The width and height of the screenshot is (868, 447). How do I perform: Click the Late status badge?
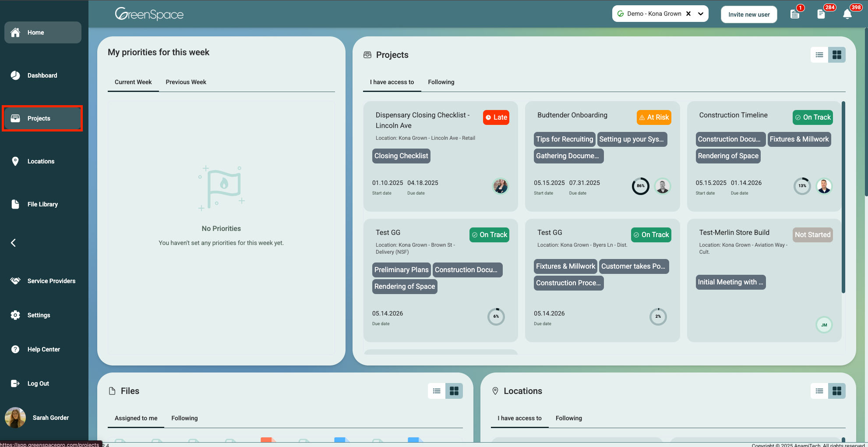[x=496, y=117]
